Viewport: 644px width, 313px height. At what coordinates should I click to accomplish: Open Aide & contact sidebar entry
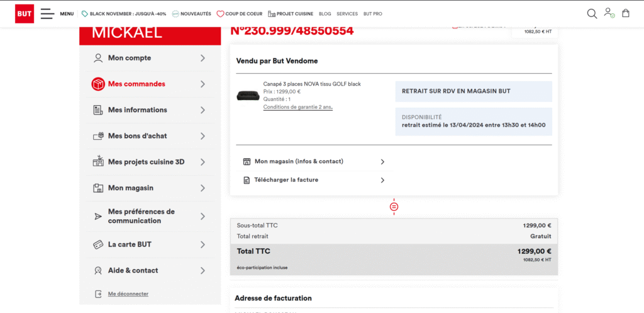click(x=133, y=271)
